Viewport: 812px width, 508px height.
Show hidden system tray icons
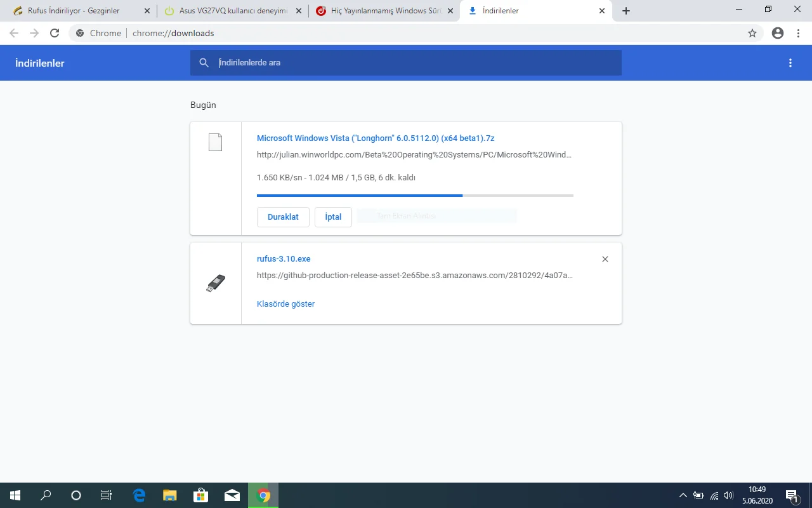click(x=683, y=495)
